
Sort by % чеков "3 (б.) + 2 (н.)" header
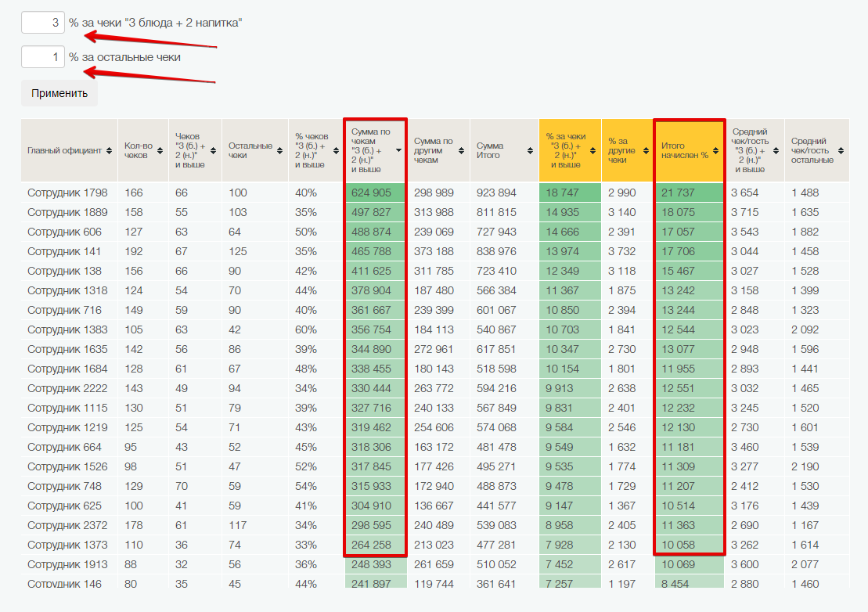pyautogui.click(x=334, y=150)
